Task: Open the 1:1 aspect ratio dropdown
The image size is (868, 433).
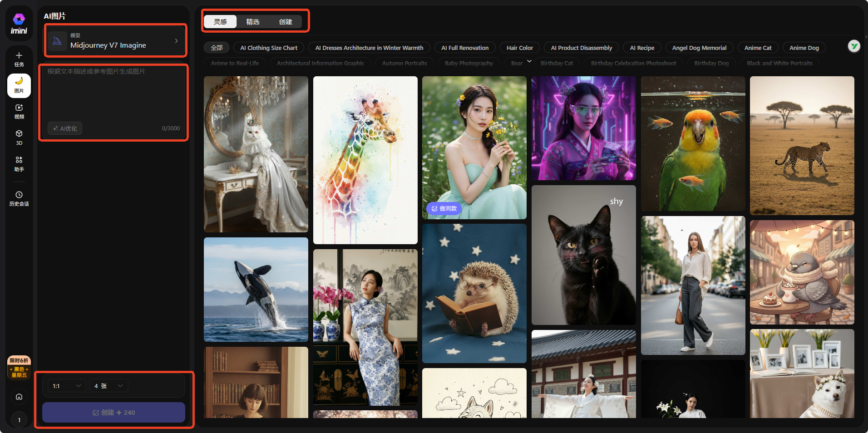Action: pyautogui.click(x=67, y=386)
